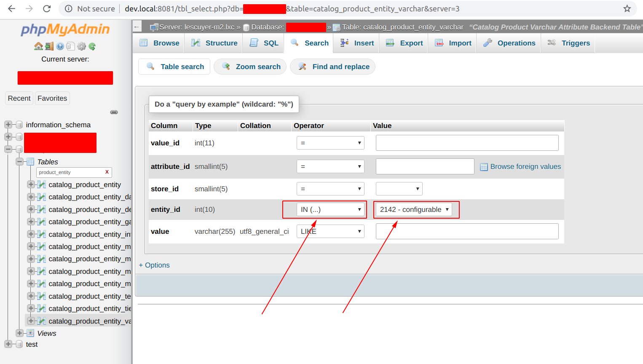Switch to the Structure tab

[213, 43]
